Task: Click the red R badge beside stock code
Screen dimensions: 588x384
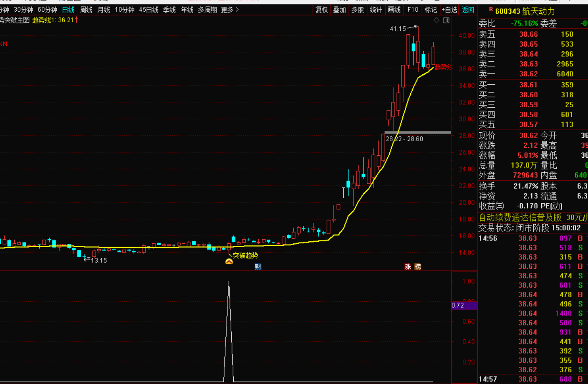Action: tap(491, 10)
